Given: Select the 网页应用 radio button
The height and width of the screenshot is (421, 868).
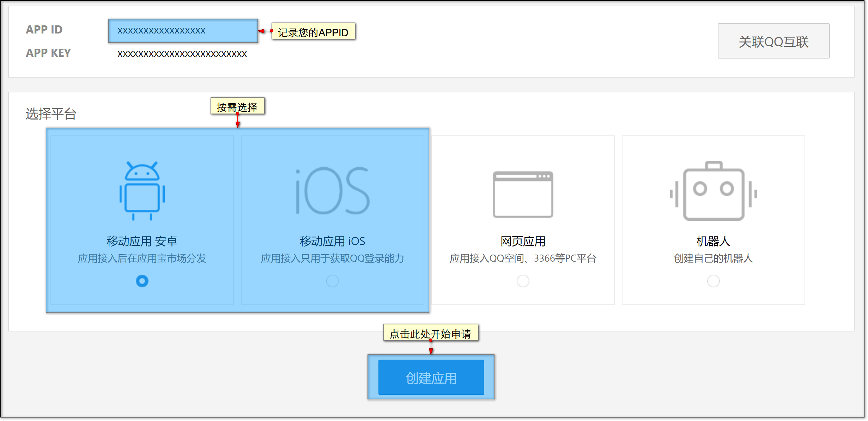Looking at the screenshot, I should tap(523, 281).
